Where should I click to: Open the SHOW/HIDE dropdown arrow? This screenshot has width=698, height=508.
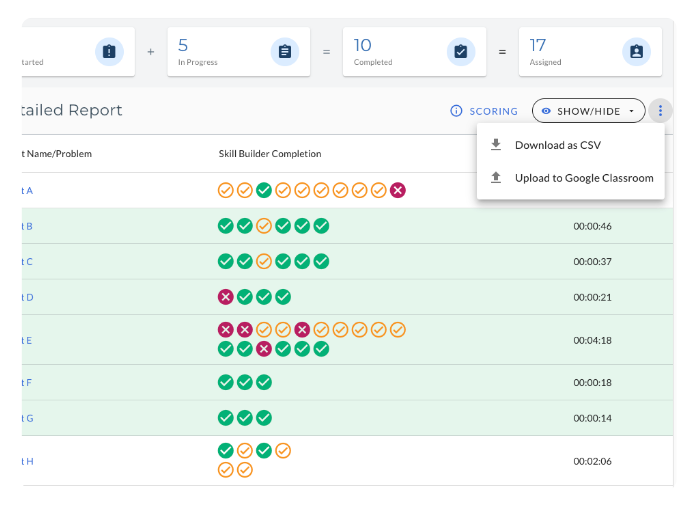(631, 111)
